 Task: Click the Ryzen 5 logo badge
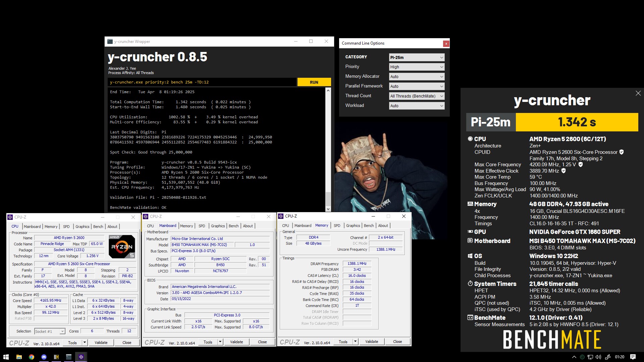(122, 246)
